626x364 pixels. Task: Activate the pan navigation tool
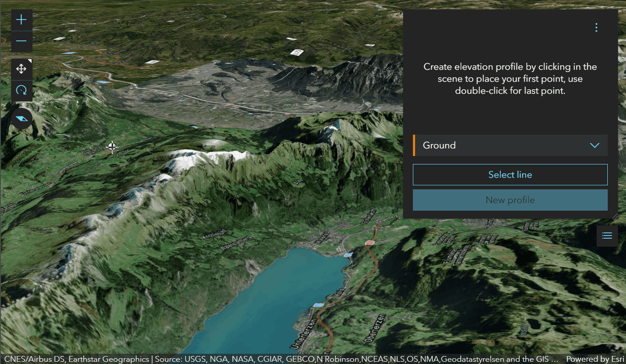click(x=21, y=69)
